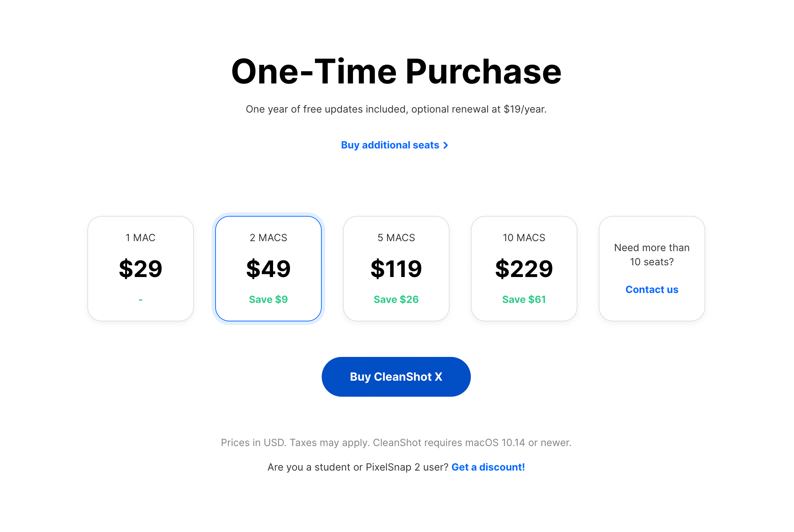Click the free updates renewal subtitle
This screenshot has height=532, width=794.
click(x=396, y=109)
